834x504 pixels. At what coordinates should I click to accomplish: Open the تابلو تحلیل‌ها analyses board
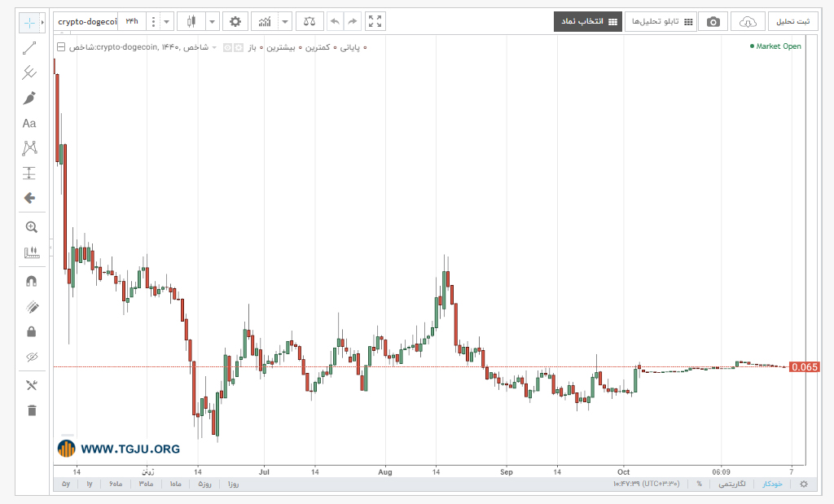tap(661, 22)
